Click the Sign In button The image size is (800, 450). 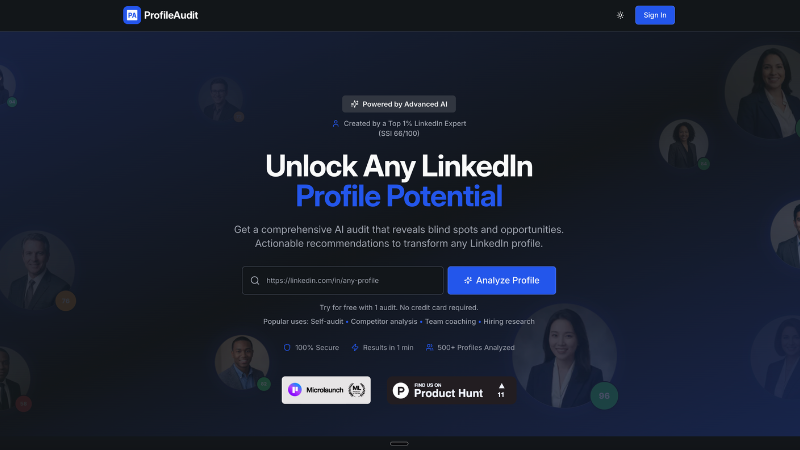[x=655, y=15]
